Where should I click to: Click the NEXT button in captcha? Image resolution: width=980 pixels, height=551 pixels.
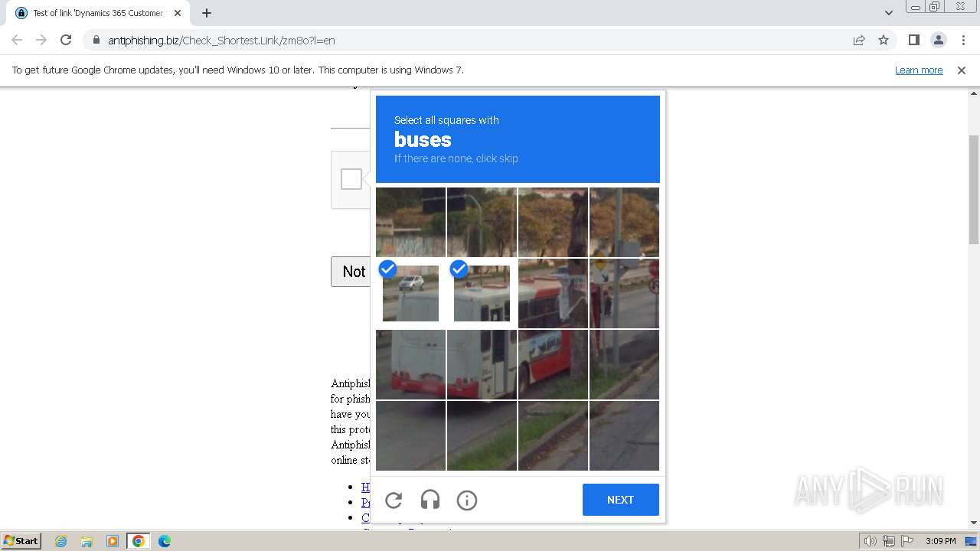coord(620,500)
